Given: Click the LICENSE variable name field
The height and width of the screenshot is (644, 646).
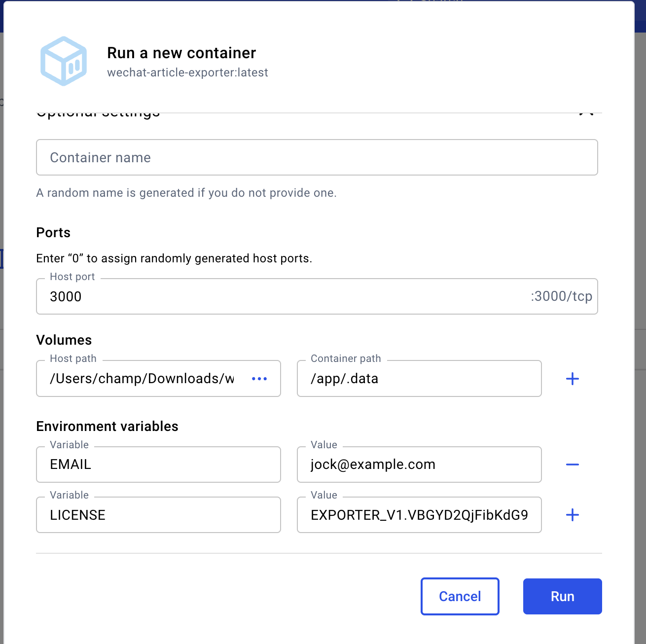Looking at the screenshot, I should pyautogui.click(x=158, y=515).
